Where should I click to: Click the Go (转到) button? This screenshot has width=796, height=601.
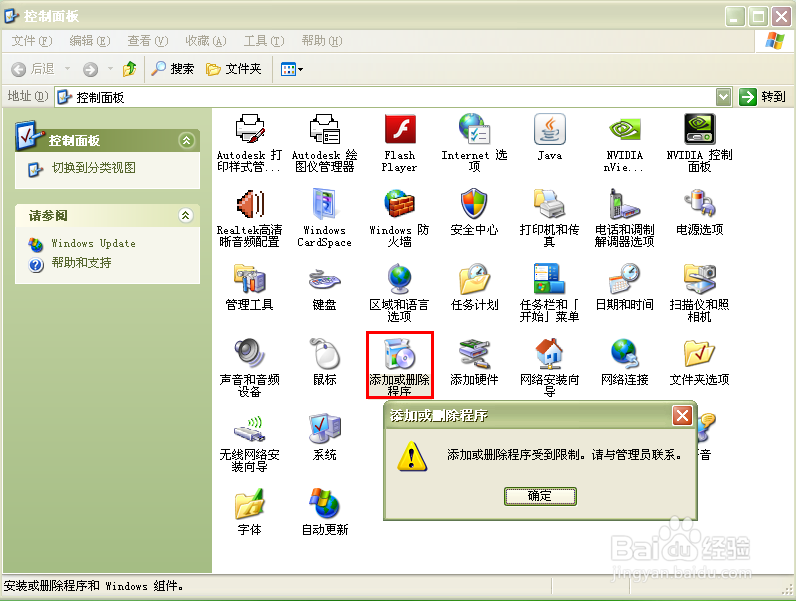click(763, 96)
